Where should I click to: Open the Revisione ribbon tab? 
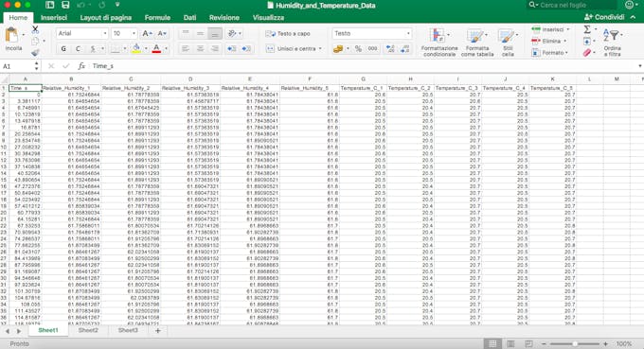click(x=224, y=18)
